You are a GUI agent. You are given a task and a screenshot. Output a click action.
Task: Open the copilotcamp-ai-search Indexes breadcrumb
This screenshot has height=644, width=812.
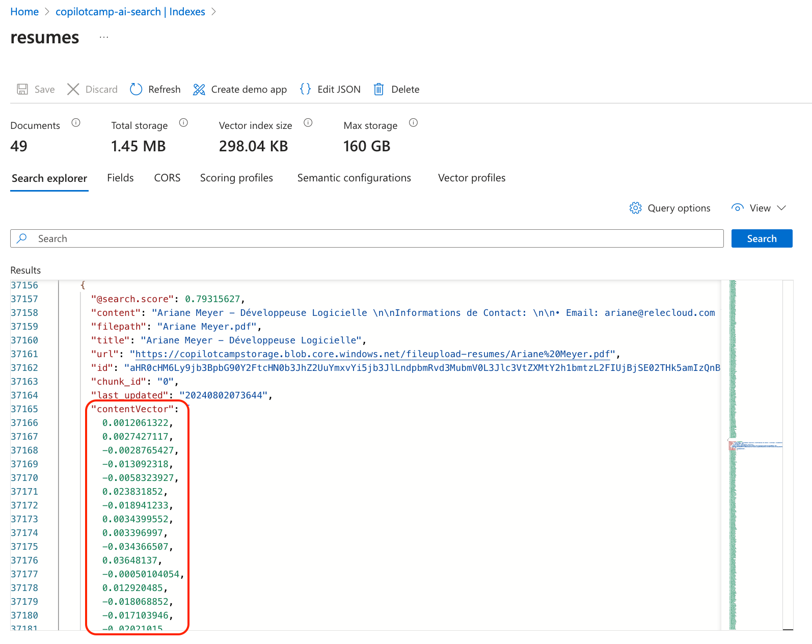tap(130, 12)
